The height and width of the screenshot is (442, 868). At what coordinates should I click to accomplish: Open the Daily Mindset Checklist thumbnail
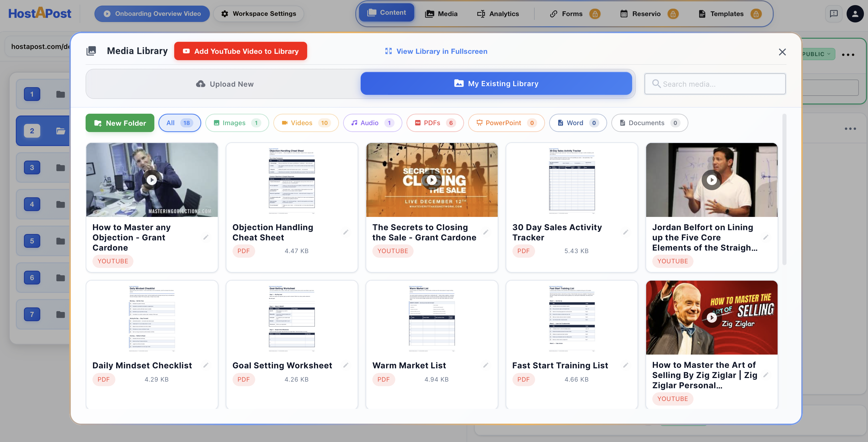click(x=152, y=318)
